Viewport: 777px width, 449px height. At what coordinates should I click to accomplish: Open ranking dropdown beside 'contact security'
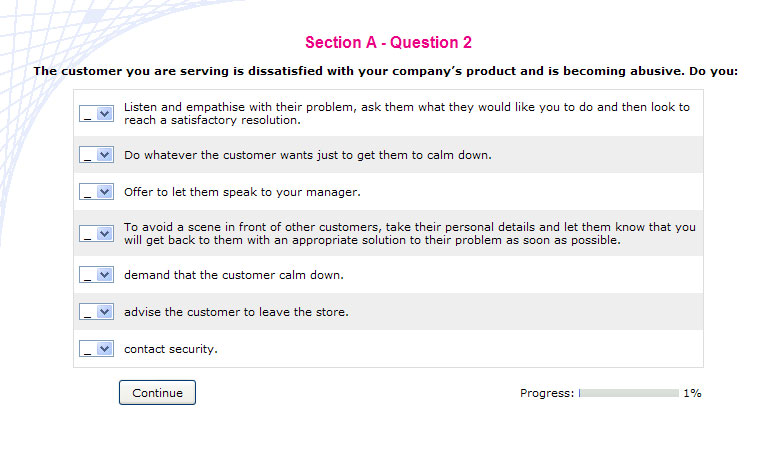click(97, 348)
